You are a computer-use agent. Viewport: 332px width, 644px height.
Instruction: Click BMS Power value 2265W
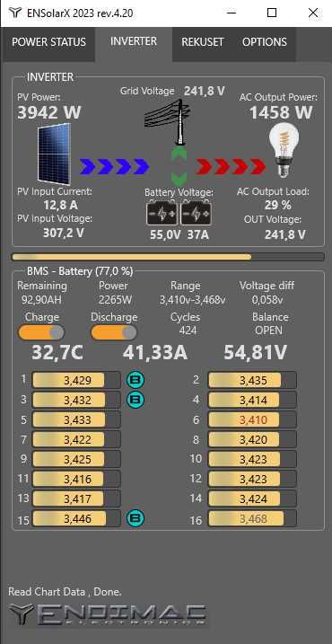[x=115, y=300]
